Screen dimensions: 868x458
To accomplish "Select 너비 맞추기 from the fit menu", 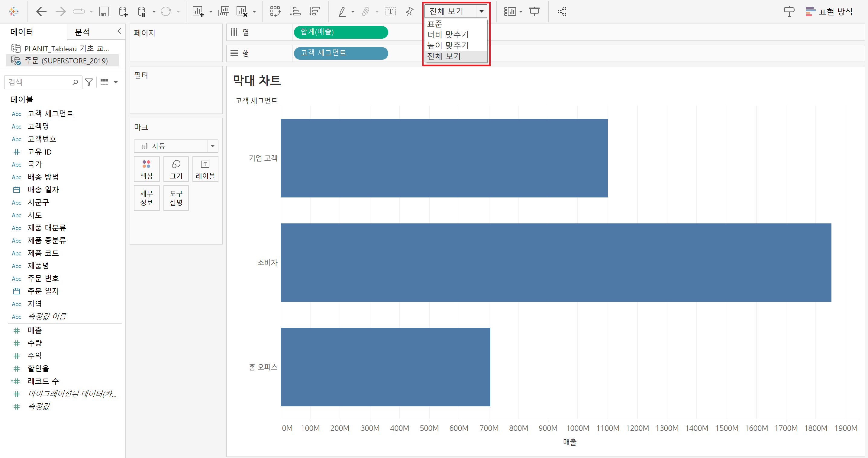I will 448,35.
